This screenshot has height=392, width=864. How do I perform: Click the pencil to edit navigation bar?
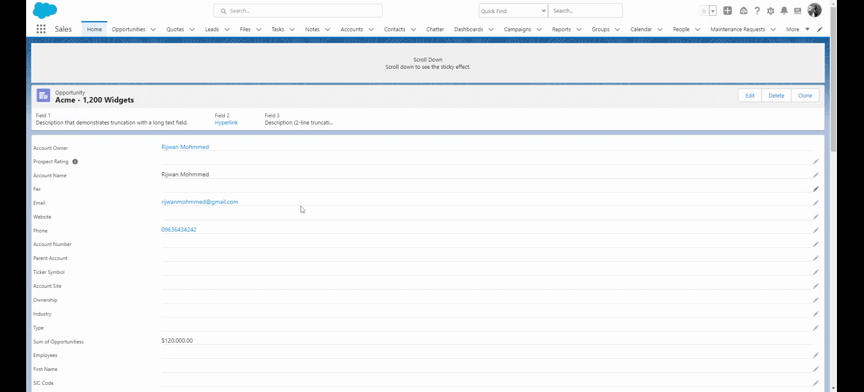(x=819, y=29)
